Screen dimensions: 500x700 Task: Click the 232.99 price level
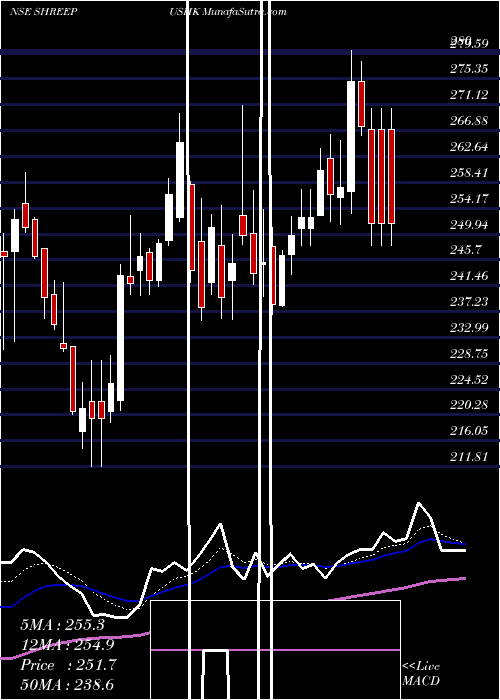point(469,328)
